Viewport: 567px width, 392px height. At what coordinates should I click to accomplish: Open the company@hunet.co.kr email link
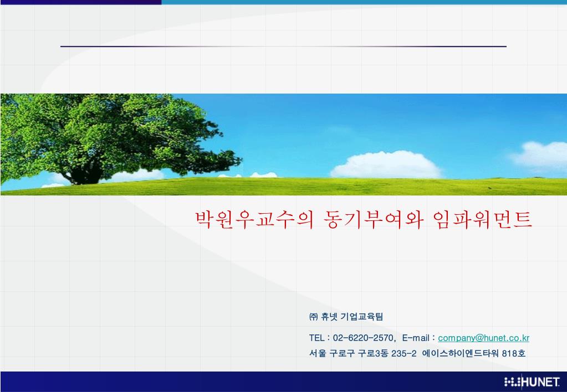tap(483, 338)
